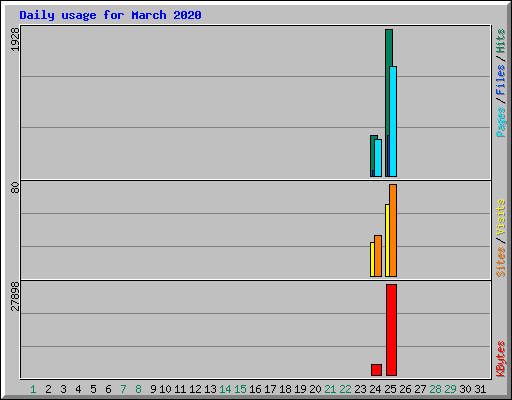The height and width of the screenshot is (400, 512).
Task: Click day 1 on the x-axis
Action: (x=33, y=389)
